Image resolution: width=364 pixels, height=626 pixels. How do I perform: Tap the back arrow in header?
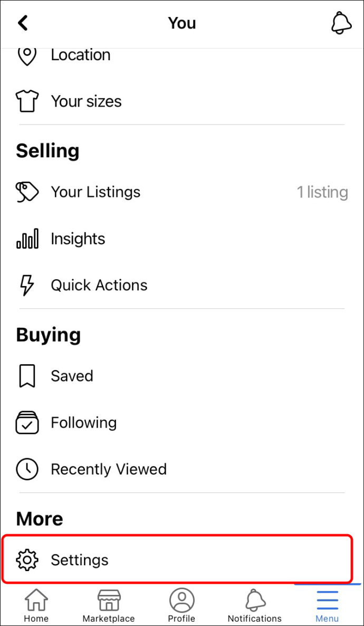pyautogui.click(x=23, y=23)
